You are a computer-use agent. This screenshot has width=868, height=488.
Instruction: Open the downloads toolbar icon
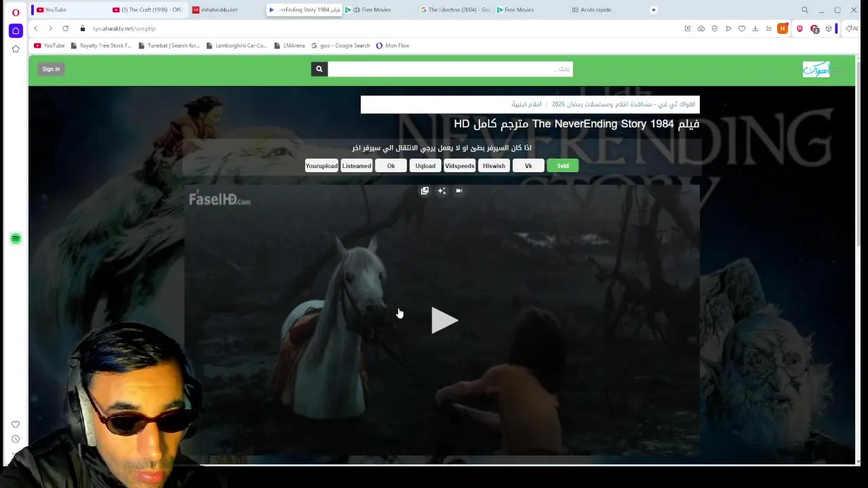coord(755,28)
